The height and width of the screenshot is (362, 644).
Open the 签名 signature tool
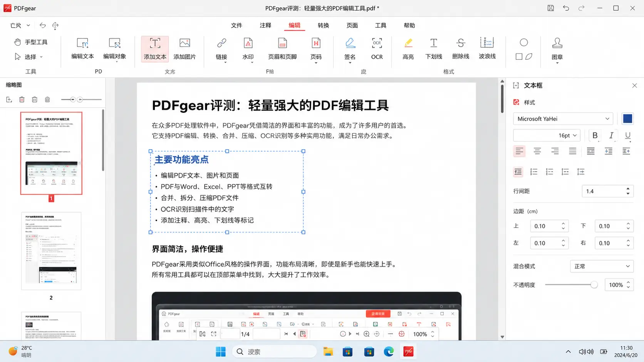coord(350,50)
